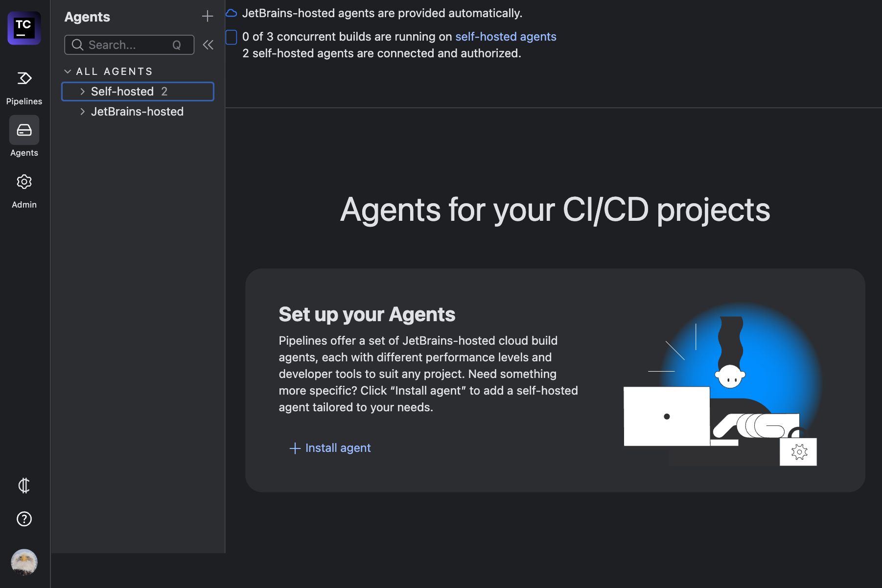Click the checkbox beside concurrent builds status
Screen dimensions: 882x588
231,37
